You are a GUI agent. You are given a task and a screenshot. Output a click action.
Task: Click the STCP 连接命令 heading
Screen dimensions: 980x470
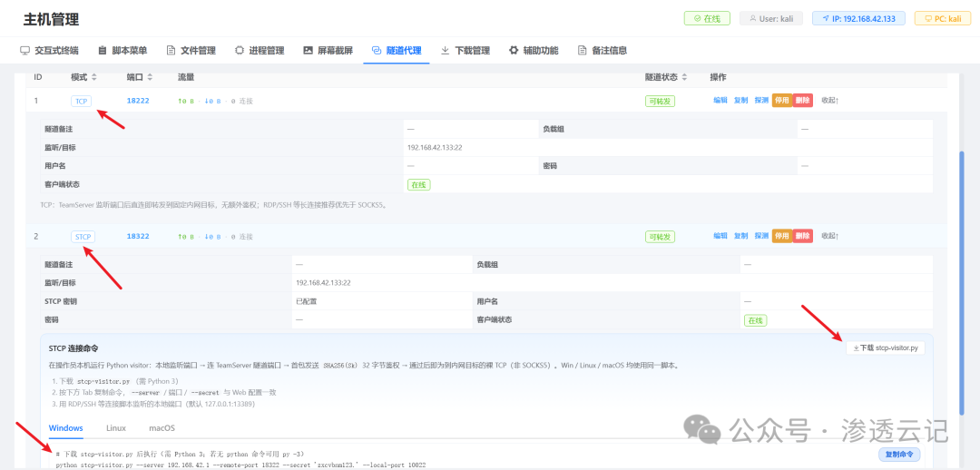tap(73, 348)
